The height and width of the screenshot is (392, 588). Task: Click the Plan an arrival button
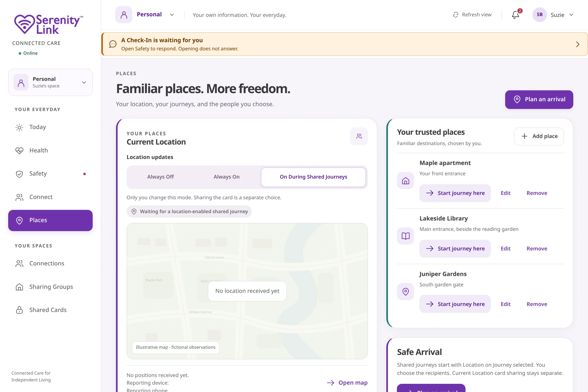539,99
